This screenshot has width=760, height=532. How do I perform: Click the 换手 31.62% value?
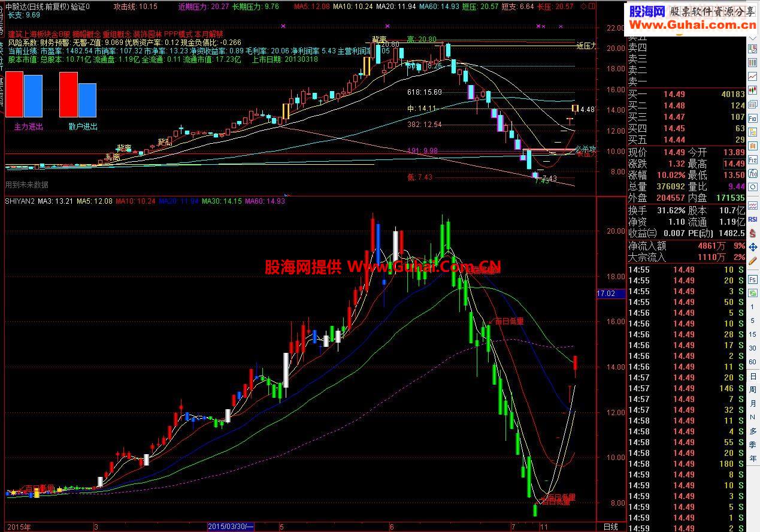pos(671,210)
